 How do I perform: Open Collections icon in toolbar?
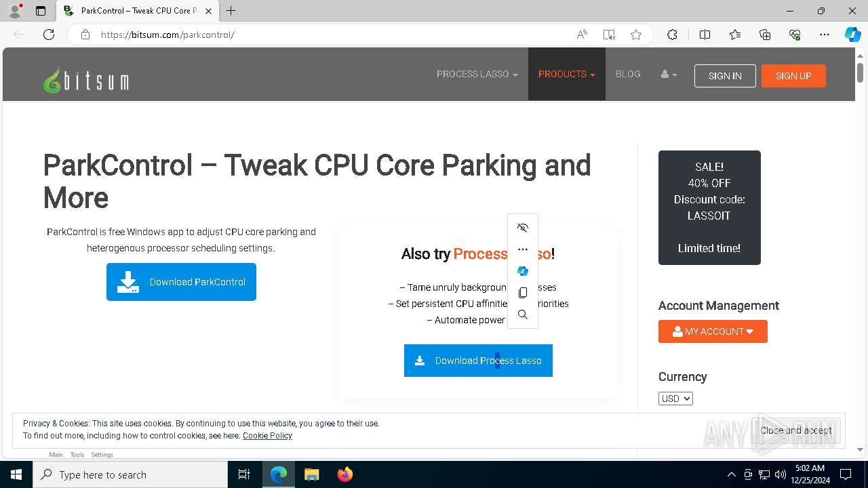(765, 35)
